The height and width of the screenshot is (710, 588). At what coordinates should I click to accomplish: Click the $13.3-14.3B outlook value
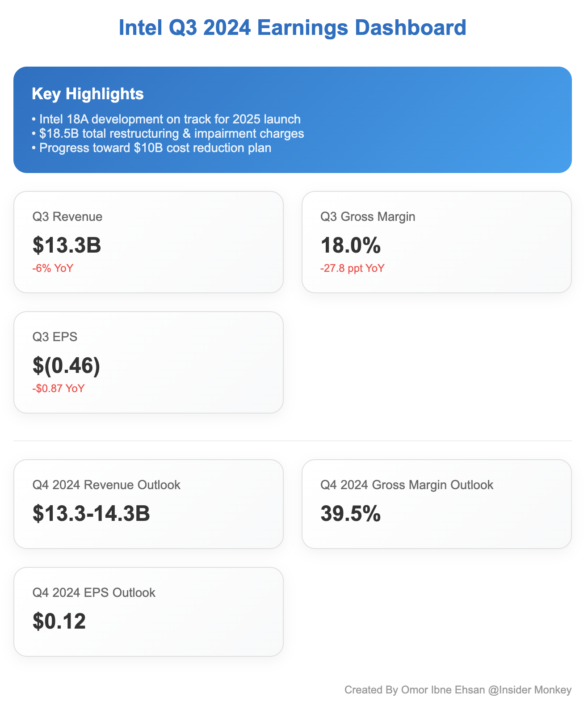[x=91, y=513]
